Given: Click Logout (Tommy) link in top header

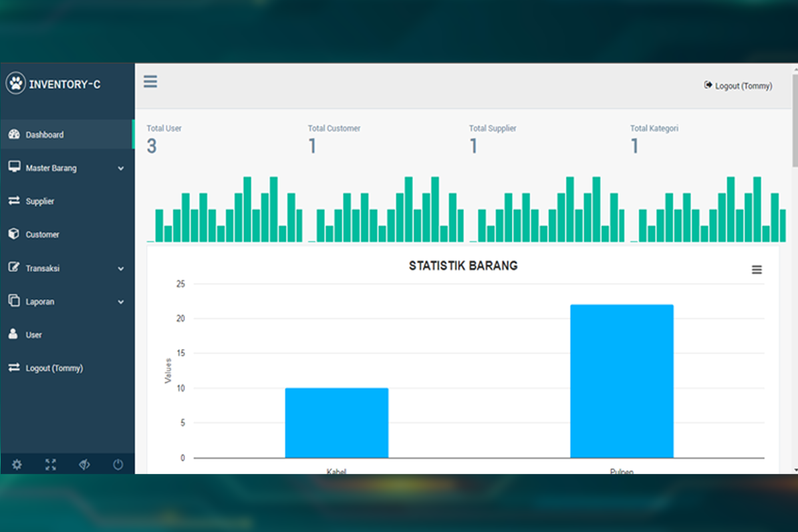Looking at the screenshot, I should click(738, 86).
